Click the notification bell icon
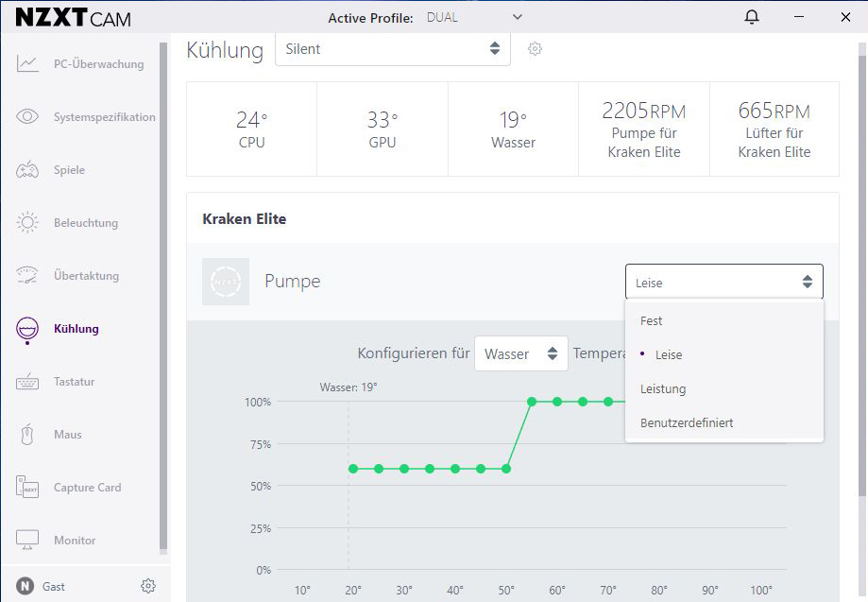868x602 pixels. [x=752, y=17]
